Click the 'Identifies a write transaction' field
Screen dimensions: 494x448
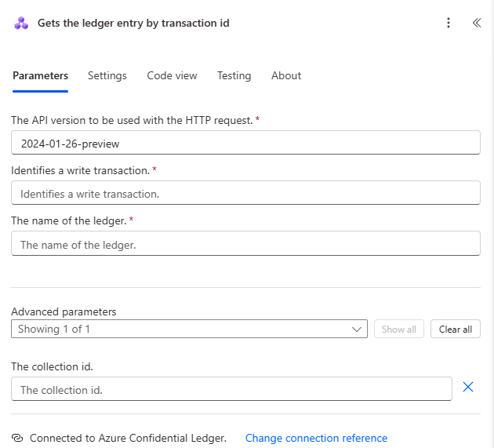coord(245,193)
